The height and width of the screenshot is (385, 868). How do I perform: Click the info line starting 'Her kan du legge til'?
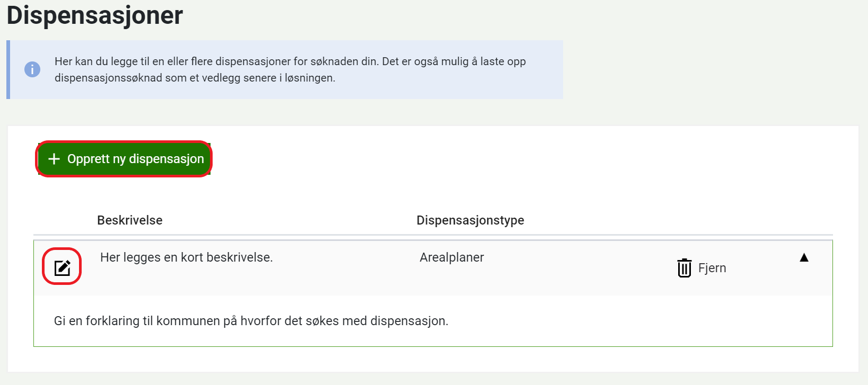point(290,61)
